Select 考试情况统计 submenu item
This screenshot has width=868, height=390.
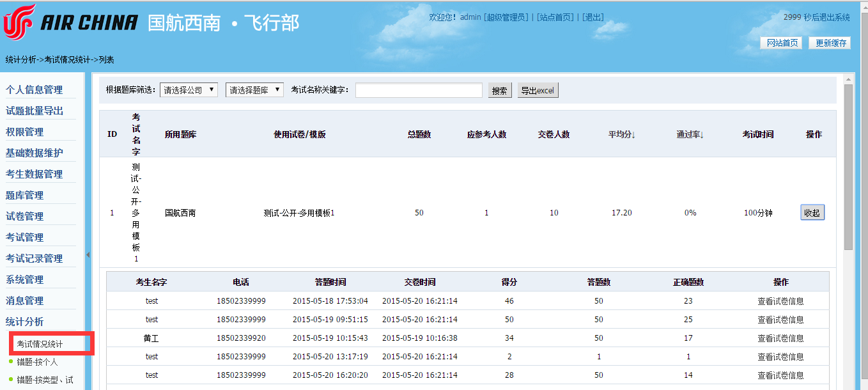coord(40,344)
